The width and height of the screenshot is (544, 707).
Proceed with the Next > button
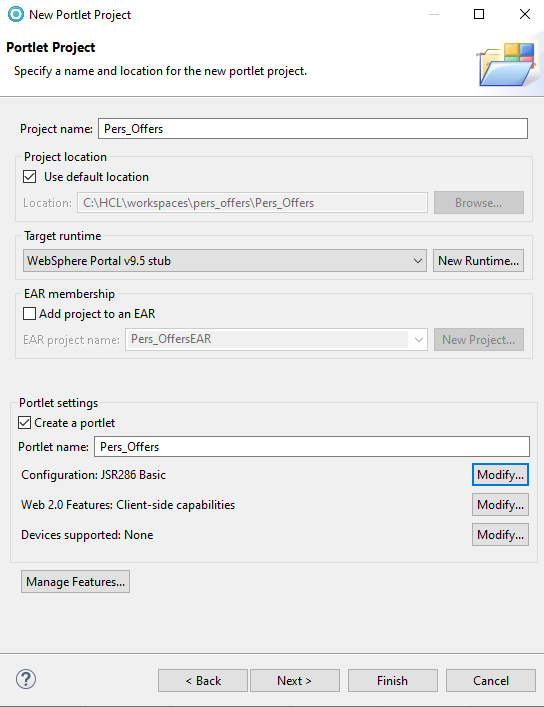(x=295, y=680)
